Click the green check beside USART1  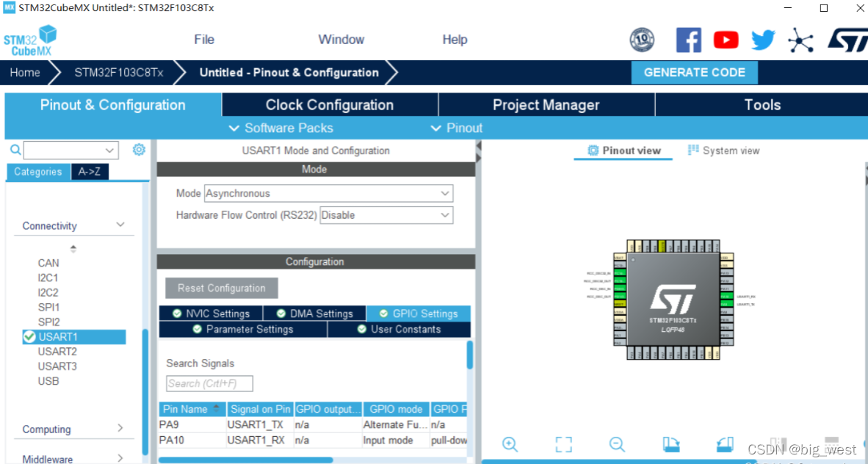(x=29, y=337)
